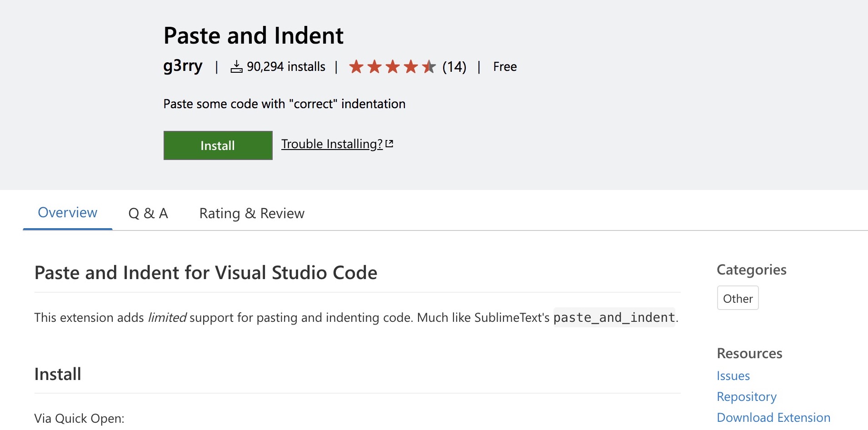The width and height of the screenshot is (868, 430).
Task: Click the paste_and_indent inline code text
Action: tap(614, 317)
